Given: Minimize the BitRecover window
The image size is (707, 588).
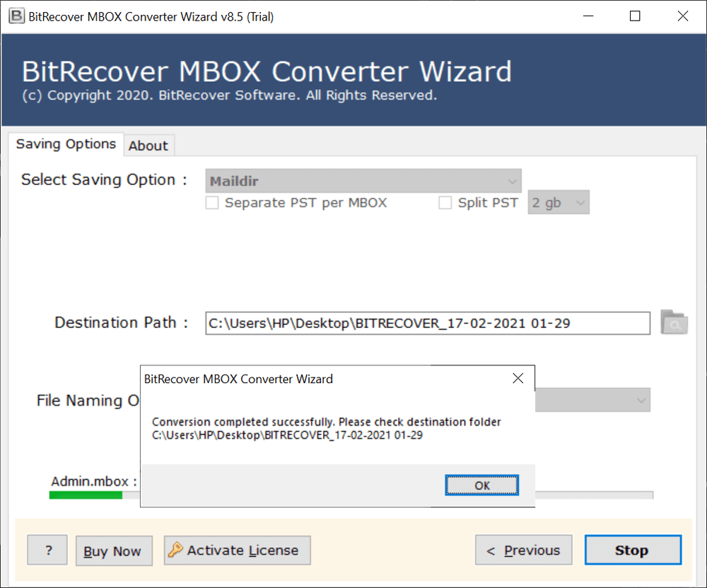Looking at the screenshot, I should coord(588,16).
